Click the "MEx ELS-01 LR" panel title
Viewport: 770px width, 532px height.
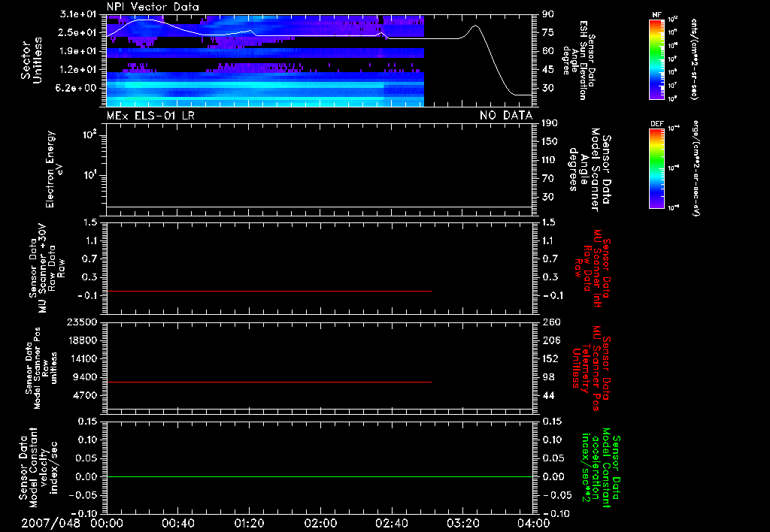click(x=150, y=116)
